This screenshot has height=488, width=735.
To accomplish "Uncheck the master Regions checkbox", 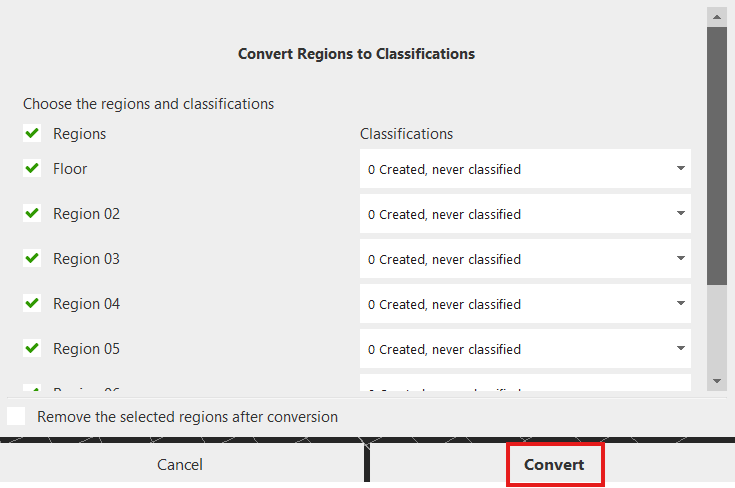I will [32, 134].
